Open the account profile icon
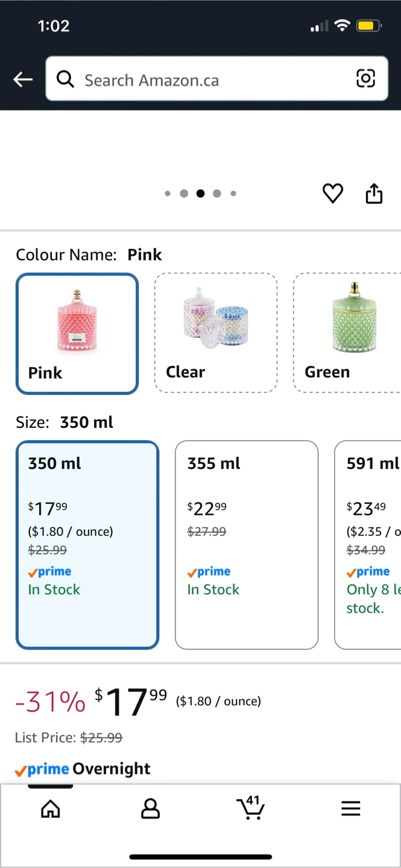This screenshot has width=401, height=868. 150,808
